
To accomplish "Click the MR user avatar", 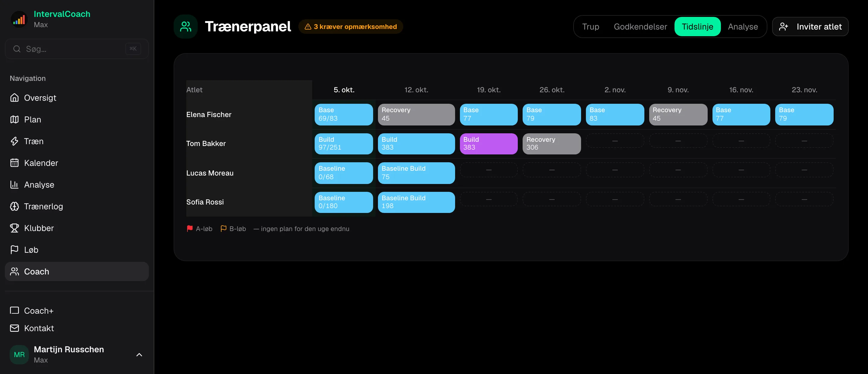I will click(19, 354).
